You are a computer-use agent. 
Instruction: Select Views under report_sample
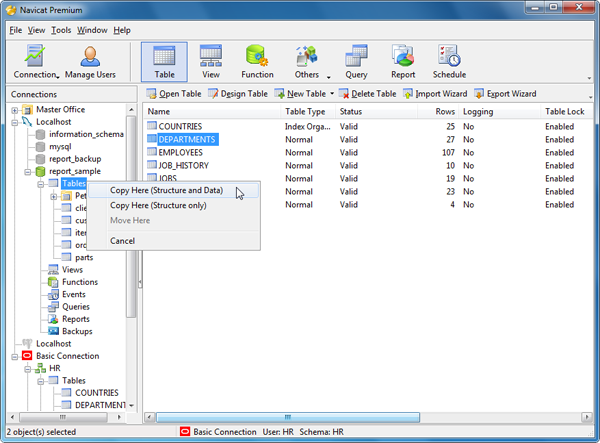pos(72,270)
